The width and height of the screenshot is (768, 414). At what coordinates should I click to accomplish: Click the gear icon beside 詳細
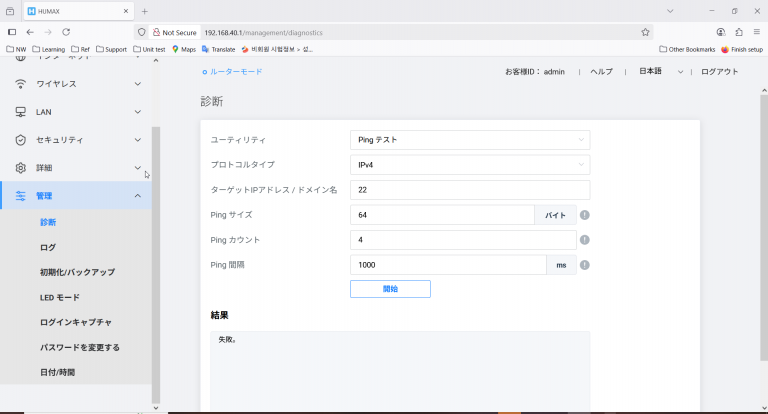click(x=20, y=168)
